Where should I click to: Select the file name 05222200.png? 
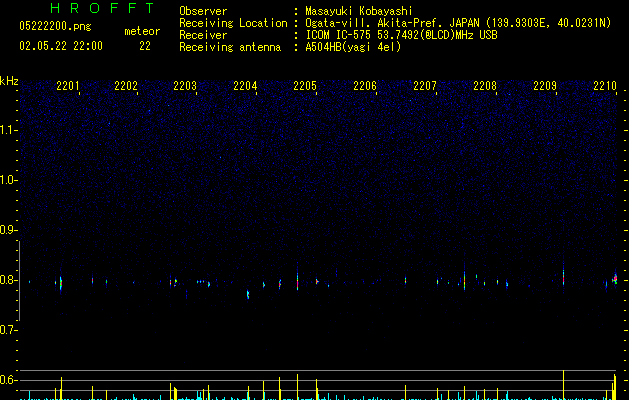[55, 26]
